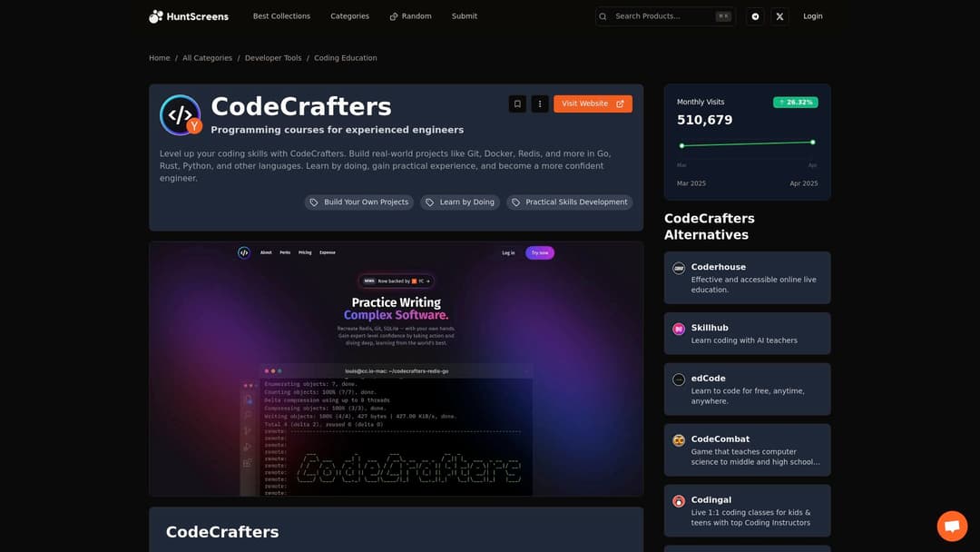Click tag icon beside Build Your Own Projects
This screenshot has width=980, height=552.
click(x=314, y=202)
